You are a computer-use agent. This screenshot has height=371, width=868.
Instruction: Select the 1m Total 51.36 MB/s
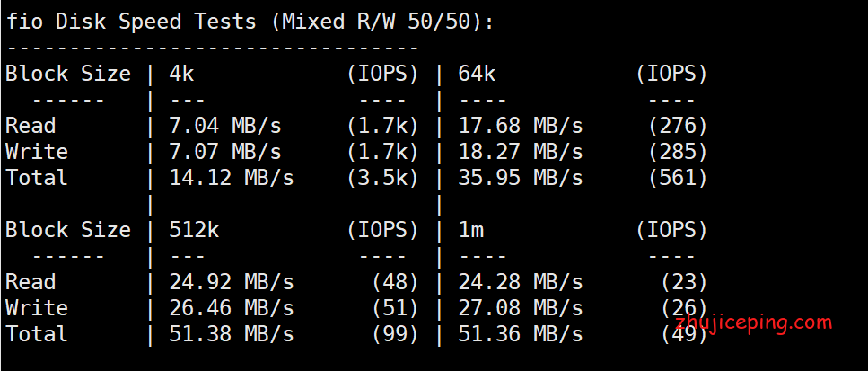coord(521,334)
